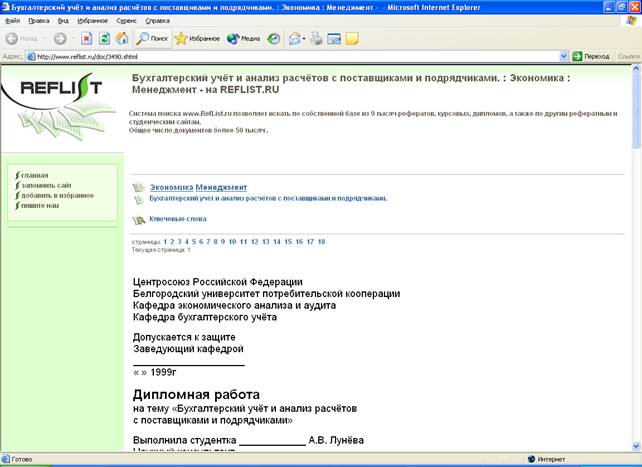Image resolution: width=642 pixels, height=467 pixels.
Task: Open the Сервис menu
Action: pyautogui.click(x=127, y=20)
